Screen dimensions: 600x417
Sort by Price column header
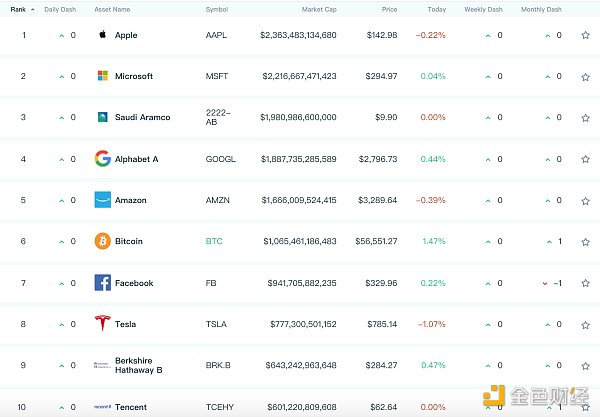pos(388,9)
